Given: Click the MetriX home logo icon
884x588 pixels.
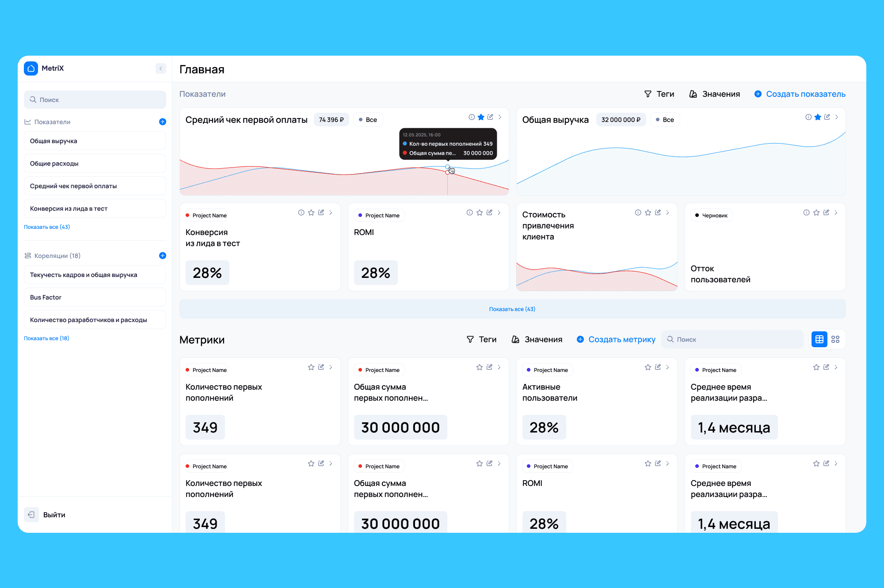Looking at the screenshot, I should coord(31,68).
